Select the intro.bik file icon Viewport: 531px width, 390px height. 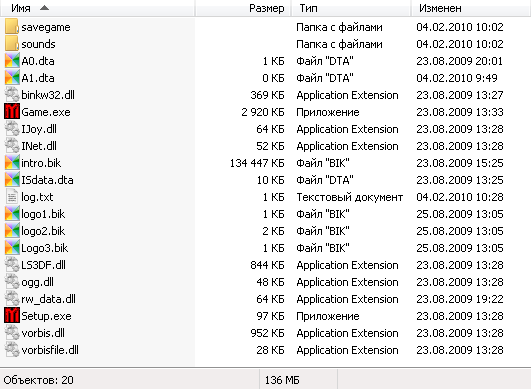tap(12, 162)
